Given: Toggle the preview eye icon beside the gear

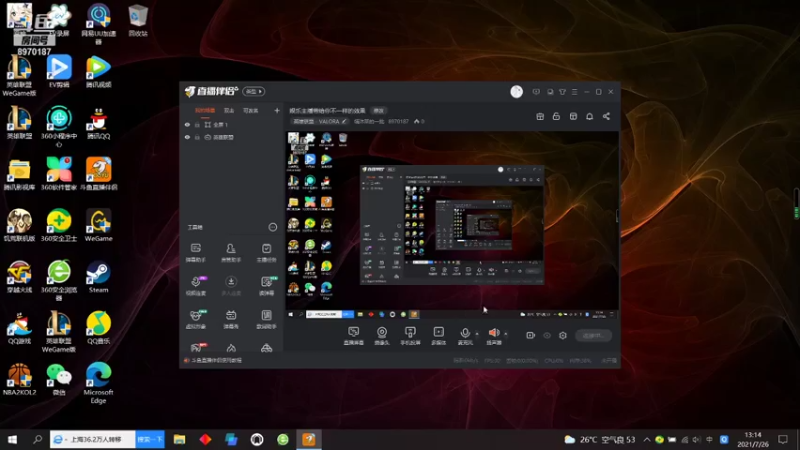Looking at the screenshot, I should point(547,335).
